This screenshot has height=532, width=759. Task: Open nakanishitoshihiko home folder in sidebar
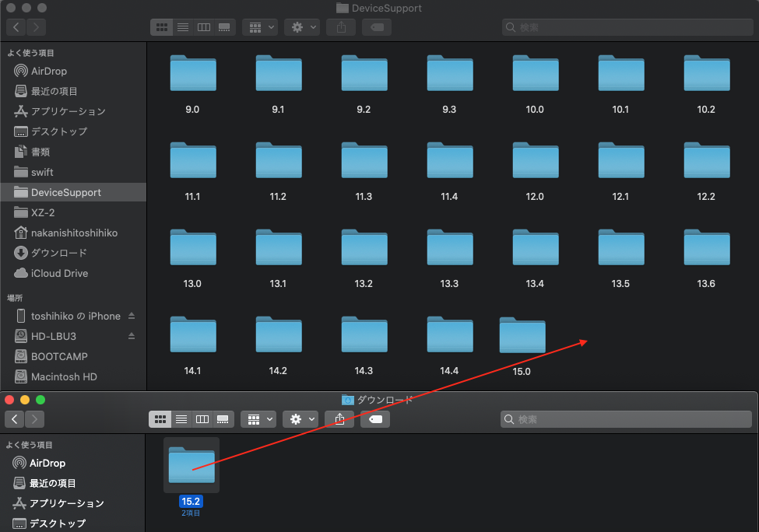click(x=73, y=233)
